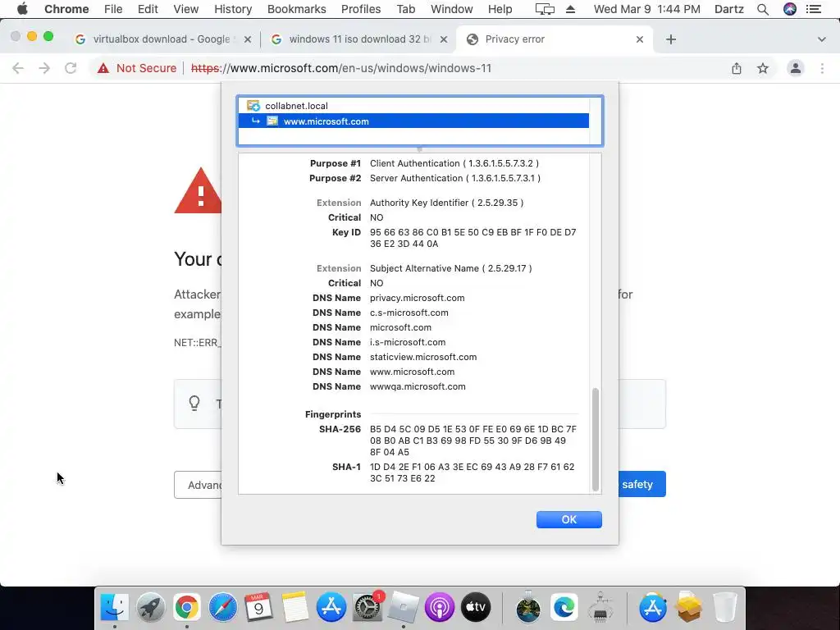Image resolution: width=840 pixels, height=630 pixels.
Task: Click the share page icon
Action: coord(737,68)
